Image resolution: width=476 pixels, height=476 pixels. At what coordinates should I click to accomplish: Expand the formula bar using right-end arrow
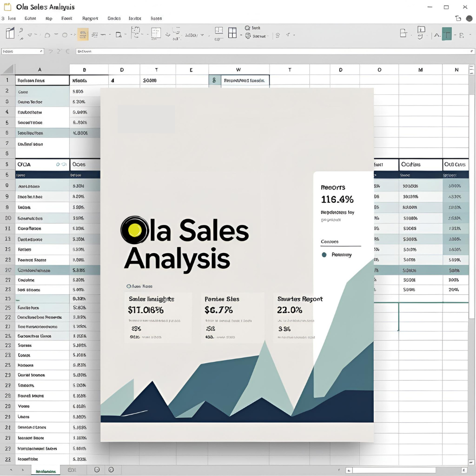click(x=472, y=51)
